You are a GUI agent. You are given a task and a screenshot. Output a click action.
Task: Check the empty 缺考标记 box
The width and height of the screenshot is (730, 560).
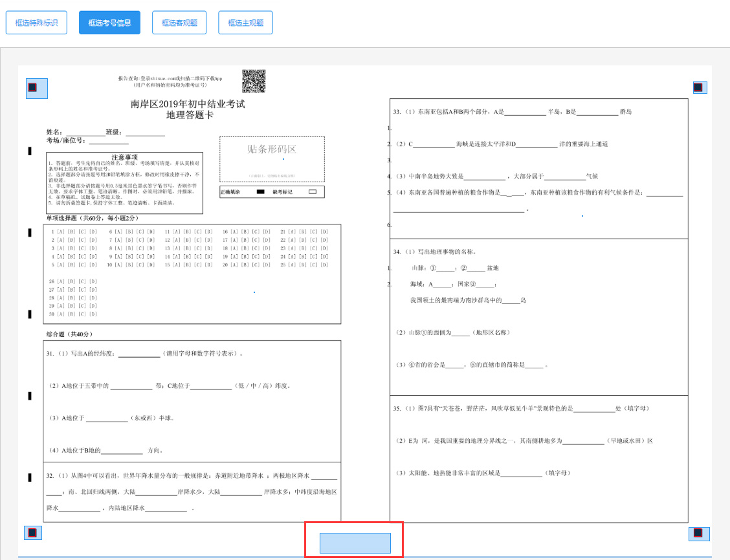313,192
